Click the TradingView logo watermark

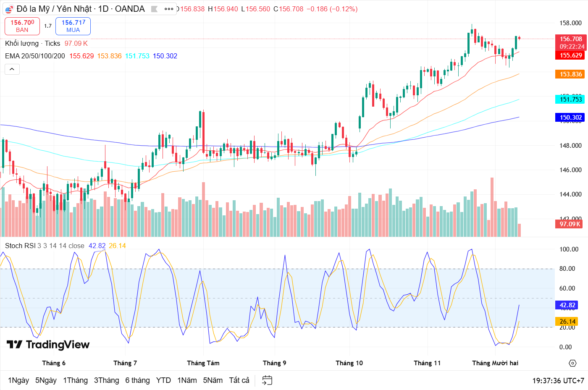click(48, 345)
